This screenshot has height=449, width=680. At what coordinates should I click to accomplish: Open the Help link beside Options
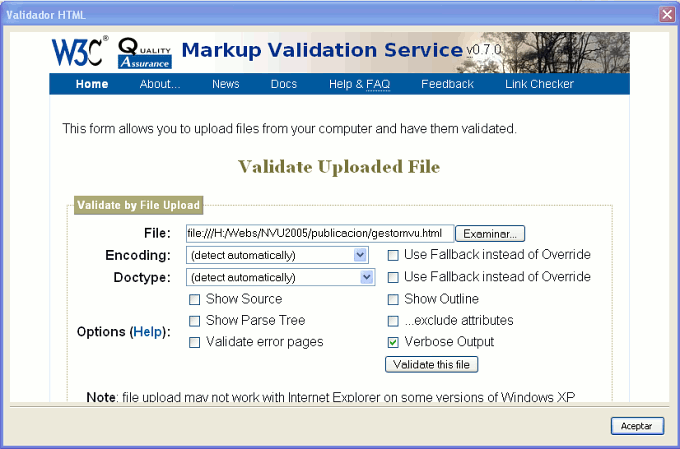tap(147, 331)
